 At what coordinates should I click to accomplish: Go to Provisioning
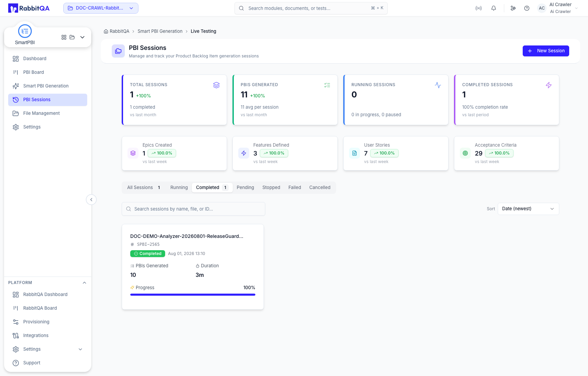pos(48,322)
